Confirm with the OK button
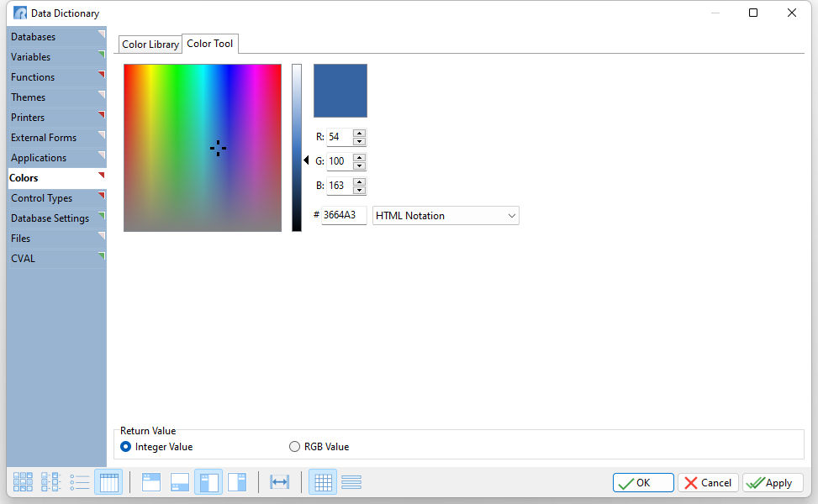The height and width of the screenshot is (504, 818). tap(642, 483)
